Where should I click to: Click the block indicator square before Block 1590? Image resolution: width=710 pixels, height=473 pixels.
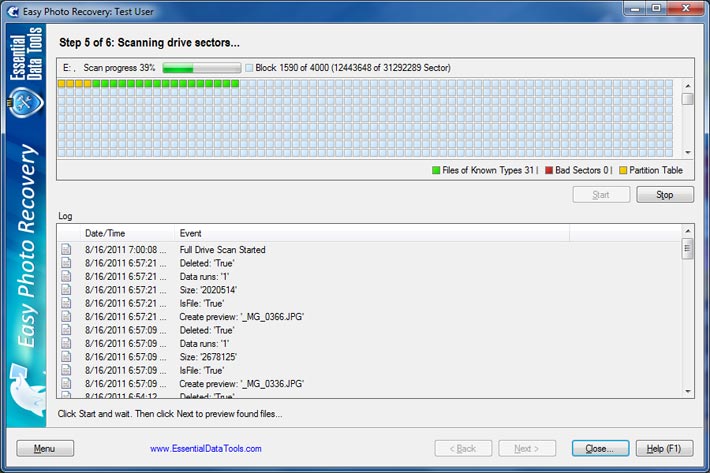pos(249,67)
